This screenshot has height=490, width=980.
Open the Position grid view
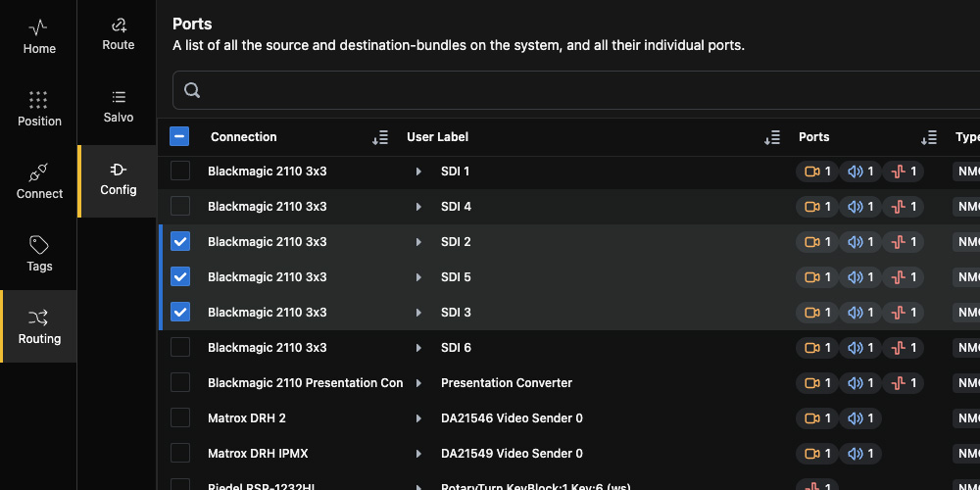(x=39, y=109)
